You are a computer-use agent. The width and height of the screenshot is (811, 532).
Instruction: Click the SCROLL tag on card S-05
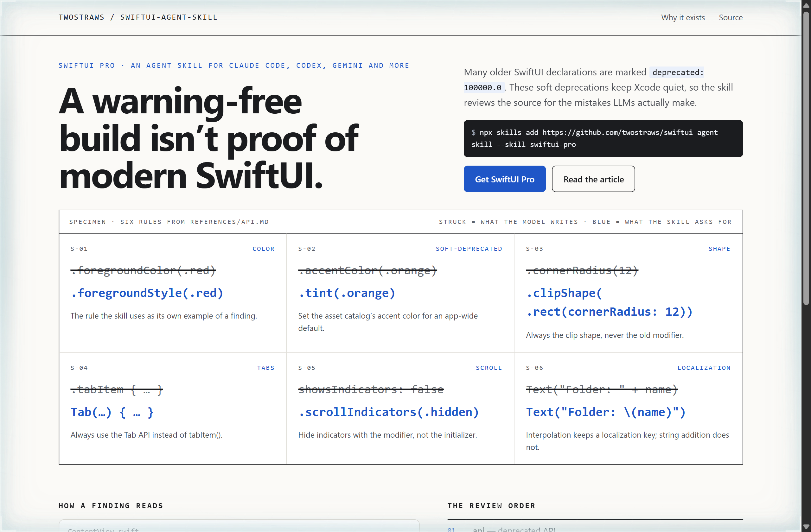coord(489,368)
